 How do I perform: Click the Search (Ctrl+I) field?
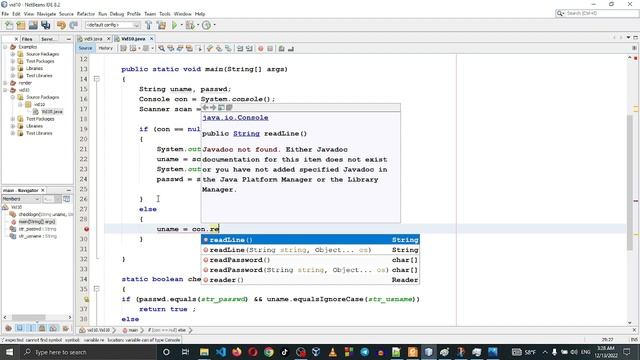click(x=597, y=13)
